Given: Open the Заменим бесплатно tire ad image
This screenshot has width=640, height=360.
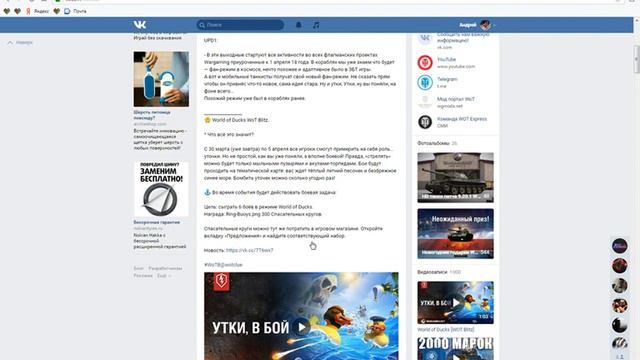Looking at the screenshot, I should [x=161, y=189].
